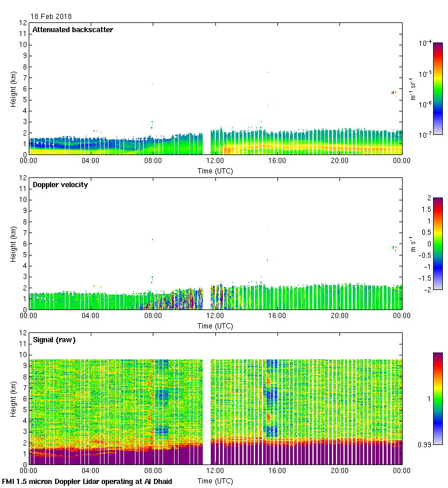Click Time (UTC) label under Doppler velocity plot
Image resolution: width=448 pixels, height=488 pixels.
point(215,326)
